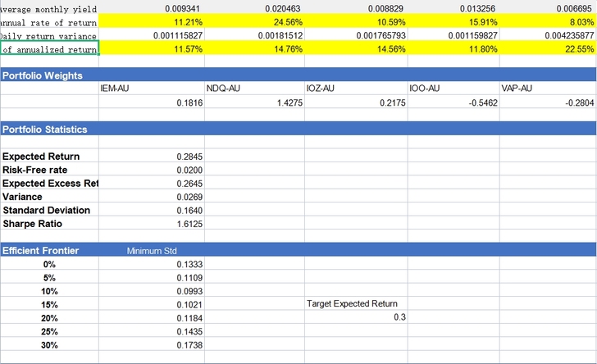This screenshot has height=364, width=597.
Task: Click the Portfolio Statistics header row
Action: (x=298, y=129)
